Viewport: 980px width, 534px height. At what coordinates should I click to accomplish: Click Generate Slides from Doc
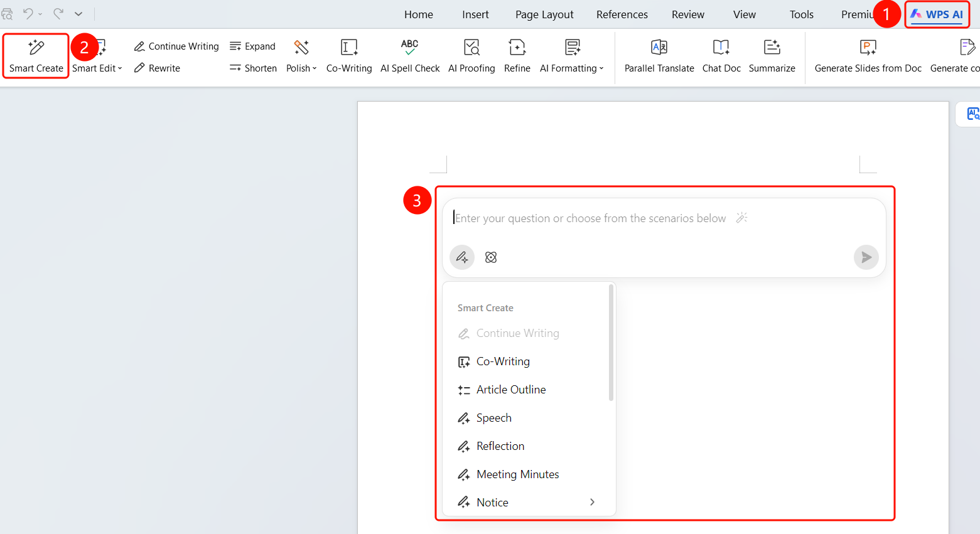(x=868, y=56)
